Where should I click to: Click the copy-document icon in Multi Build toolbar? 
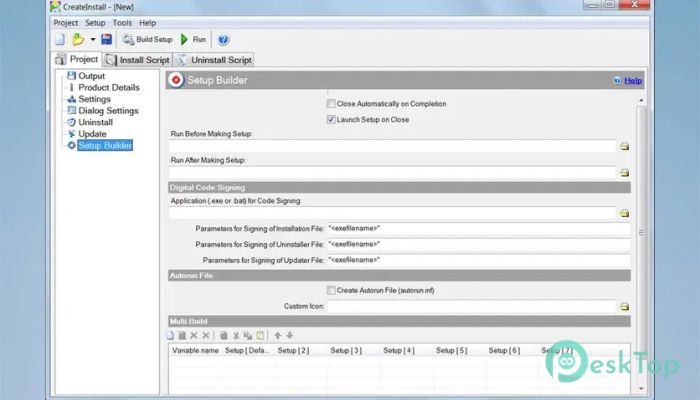pyautogui.click(x=224, y=335)
